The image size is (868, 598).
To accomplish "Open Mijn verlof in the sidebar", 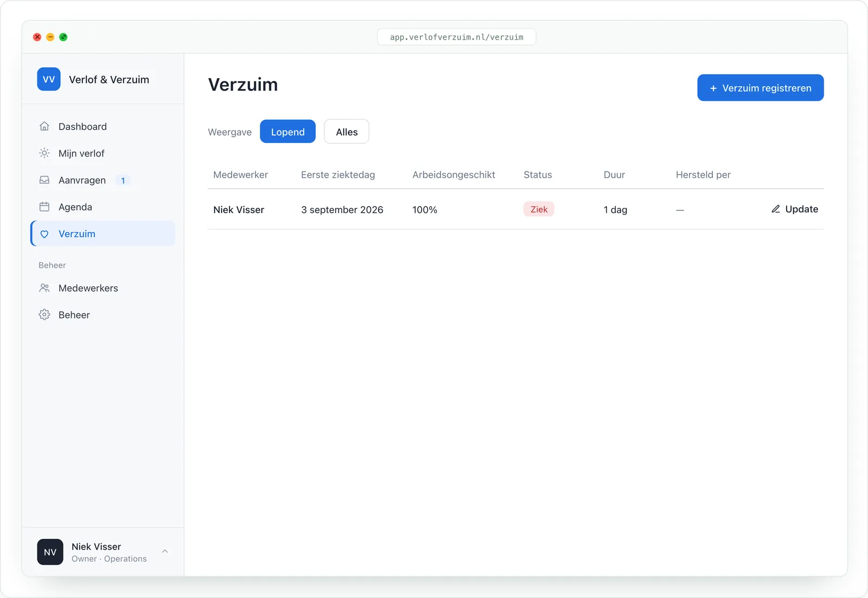I will [x=103, y=153].
